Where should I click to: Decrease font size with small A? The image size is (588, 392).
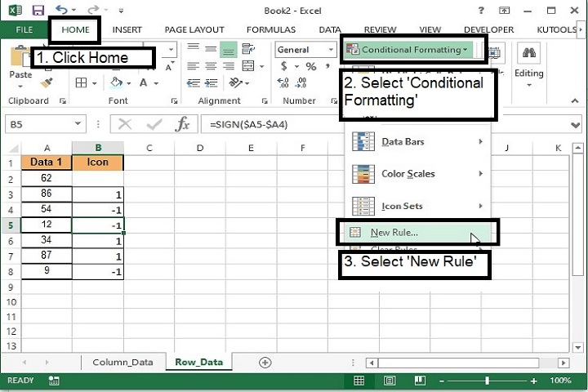(168, 67)
